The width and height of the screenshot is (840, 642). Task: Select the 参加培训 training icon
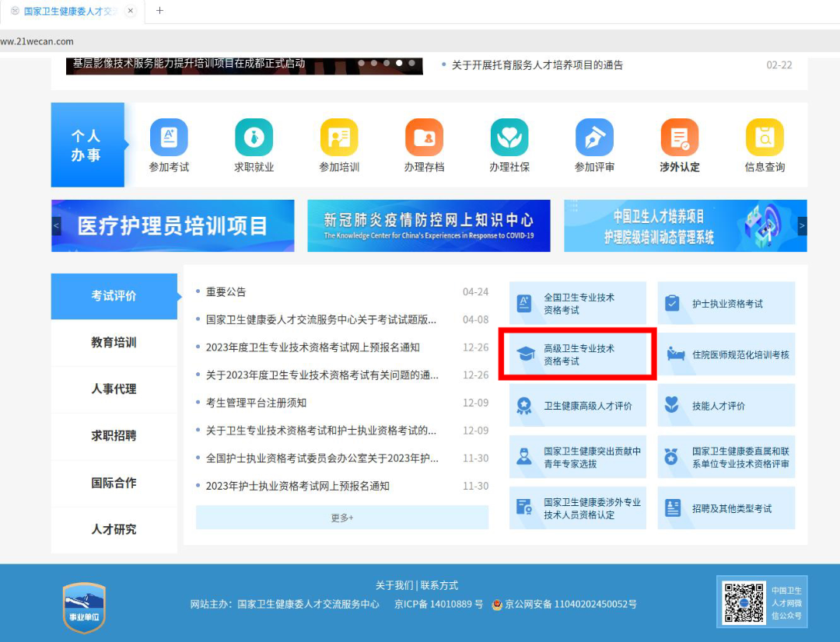(x=339, y=138)
